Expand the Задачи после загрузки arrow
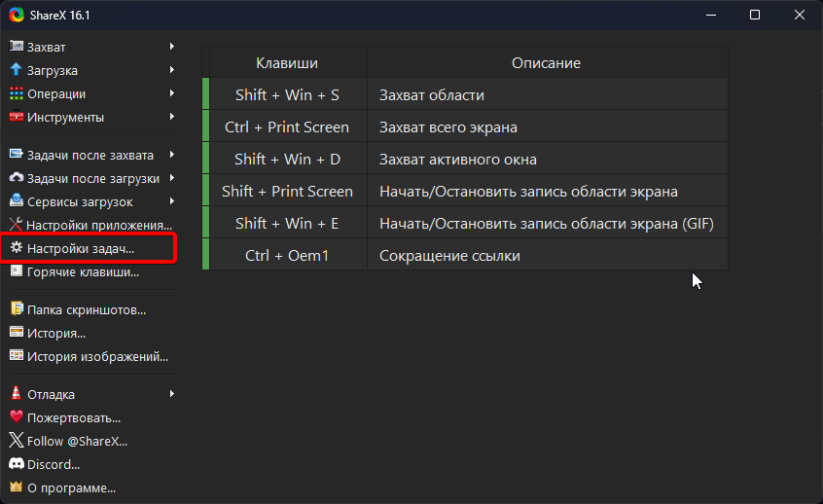The height and width of the screenshot is (504, 823). click(171, 178)
